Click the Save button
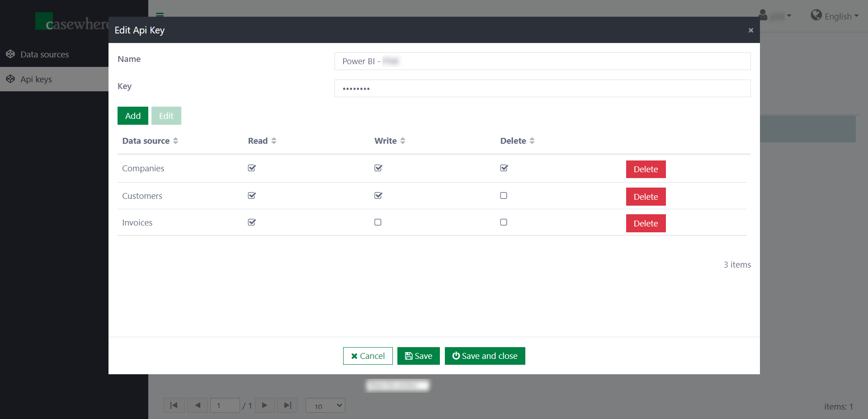Screen dimensions: 868x419 (419, 356)
